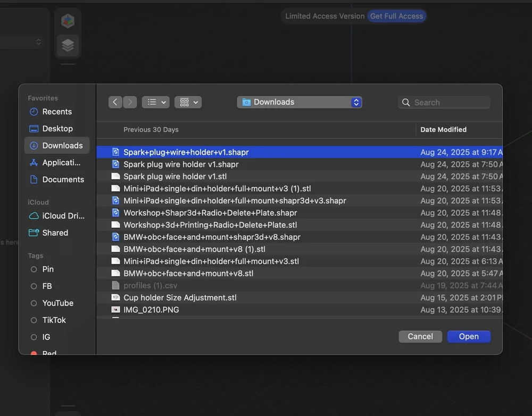This screenshot has height=416, width=532.
Task: Click file icon of Cup holder Size Adjustment.stl
Action: tap(115, 297)
